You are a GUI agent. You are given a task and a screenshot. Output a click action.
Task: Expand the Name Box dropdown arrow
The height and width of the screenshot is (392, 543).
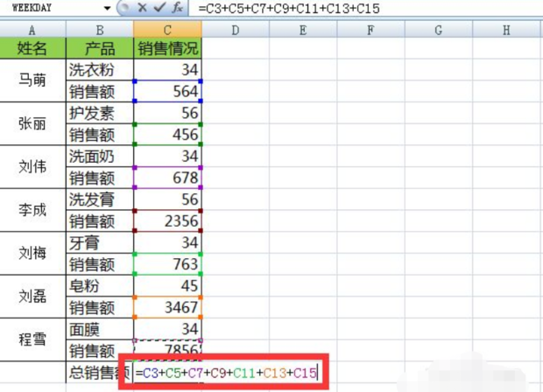(x=107, y=8)
